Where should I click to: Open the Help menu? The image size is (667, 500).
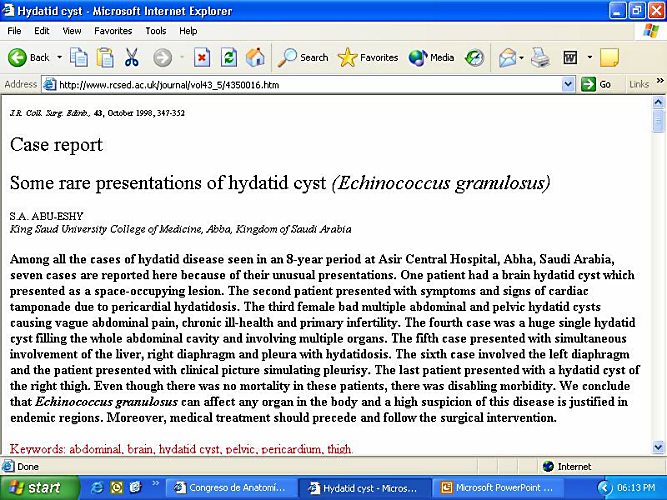(x=188, y=31)
